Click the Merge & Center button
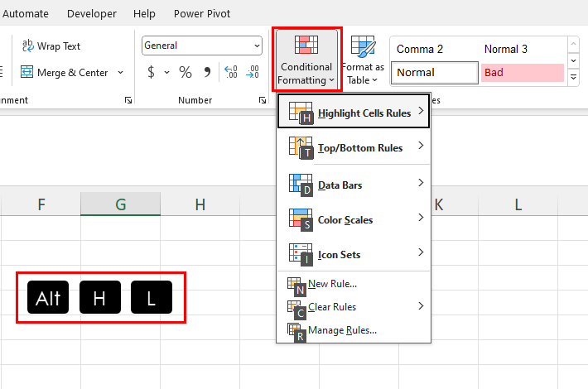 click(x=64, y=72)
